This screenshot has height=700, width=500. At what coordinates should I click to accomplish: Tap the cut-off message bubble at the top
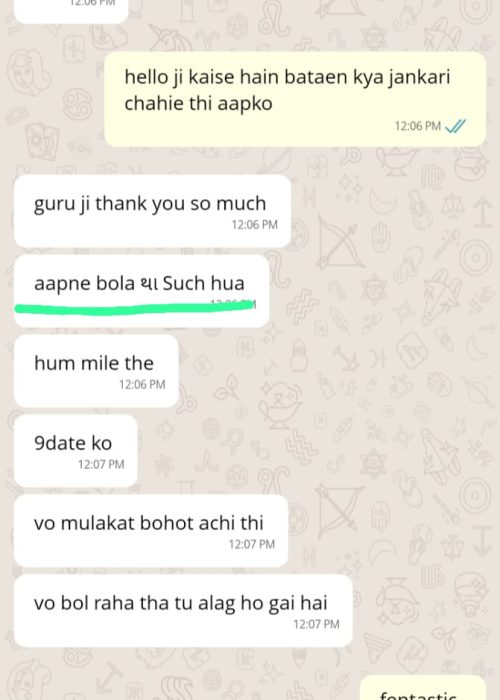[x=71, y=11]
